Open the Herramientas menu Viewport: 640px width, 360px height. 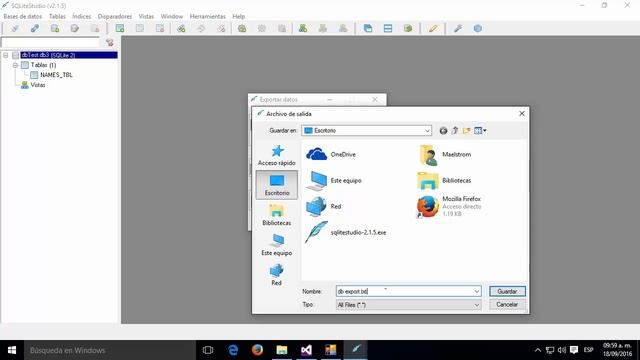pyautogui.click(x=207, y=16)
